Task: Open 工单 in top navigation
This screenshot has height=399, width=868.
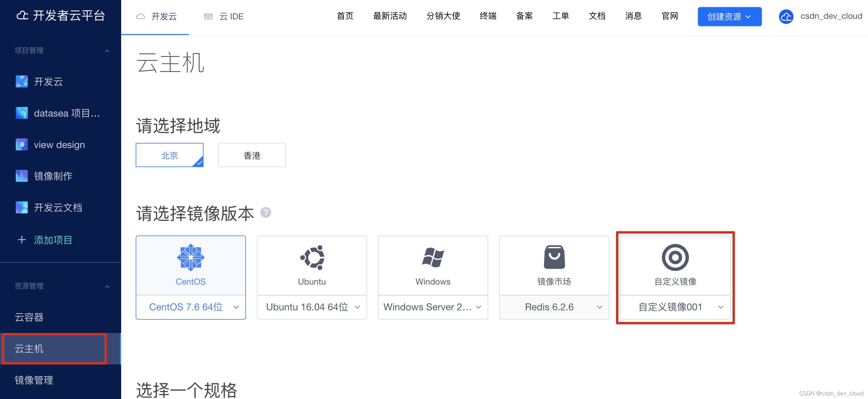Action: (561, 16)
